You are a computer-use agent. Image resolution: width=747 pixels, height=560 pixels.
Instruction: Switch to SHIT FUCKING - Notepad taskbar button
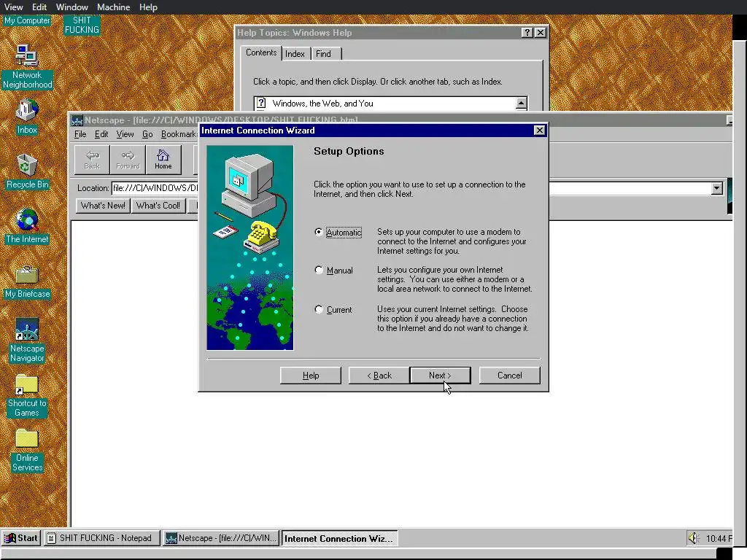(101, 538)
